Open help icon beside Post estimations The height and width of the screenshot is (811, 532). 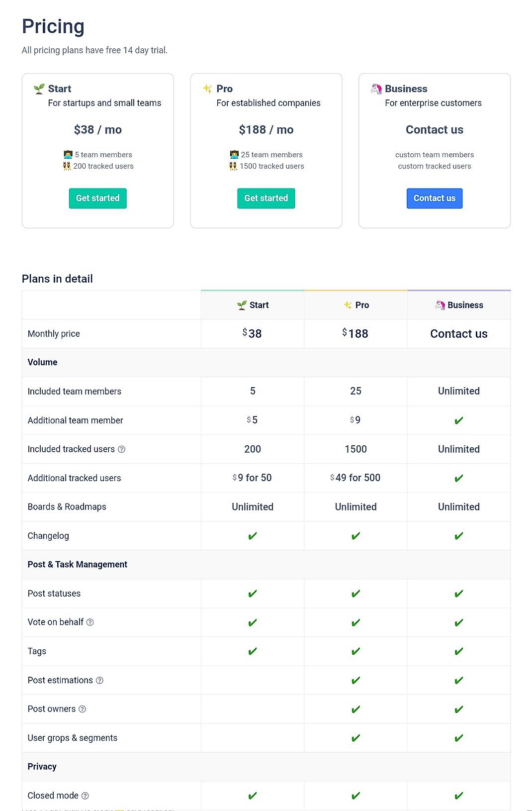(99, 680)
